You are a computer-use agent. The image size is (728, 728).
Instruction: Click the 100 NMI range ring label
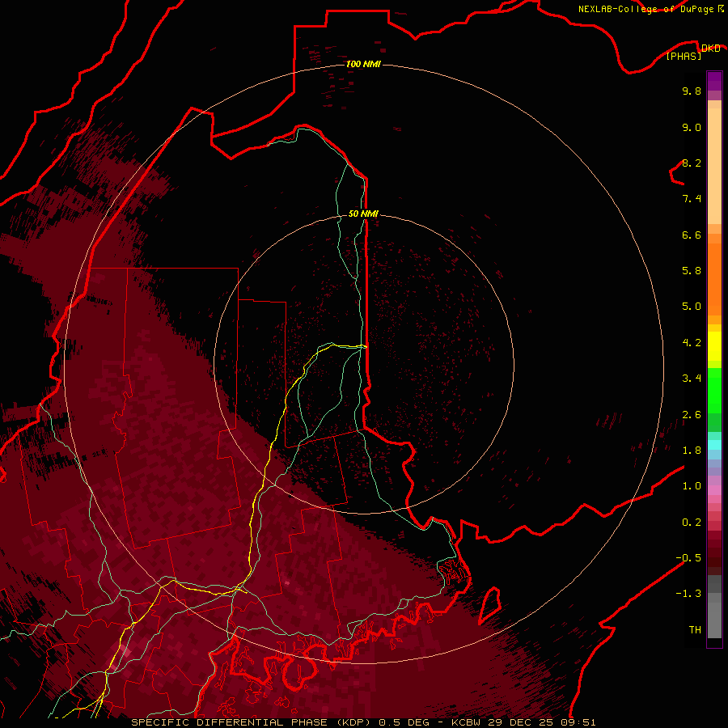tap(363, 64)
